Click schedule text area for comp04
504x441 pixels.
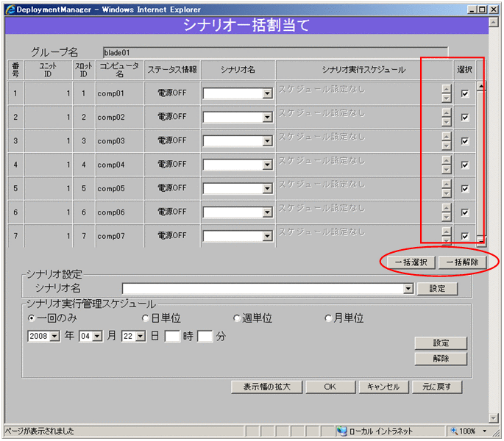359,165
